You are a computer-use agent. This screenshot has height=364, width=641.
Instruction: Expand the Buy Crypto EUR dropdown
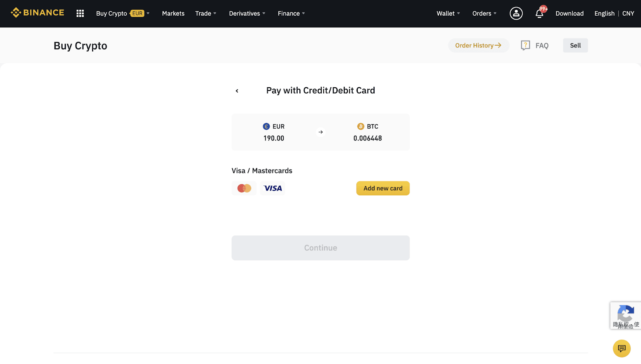pyautogui.click(x=123, y=14)
